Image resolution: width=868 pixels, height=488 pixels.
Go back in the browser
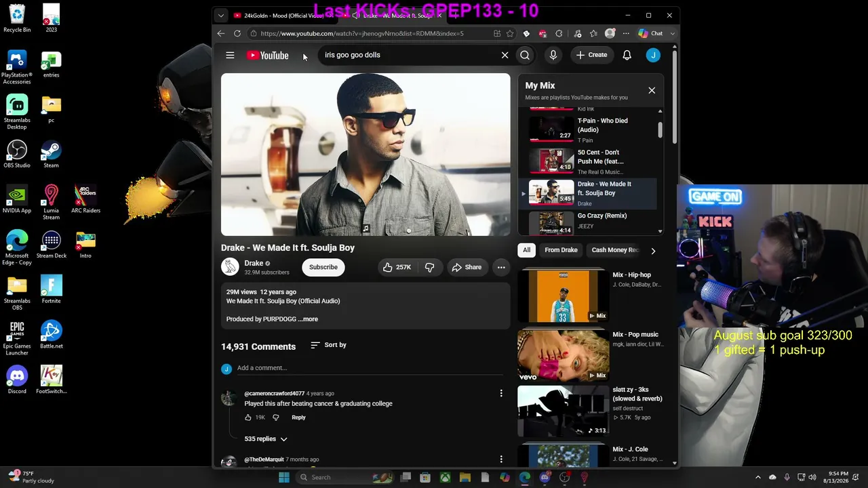221,33
